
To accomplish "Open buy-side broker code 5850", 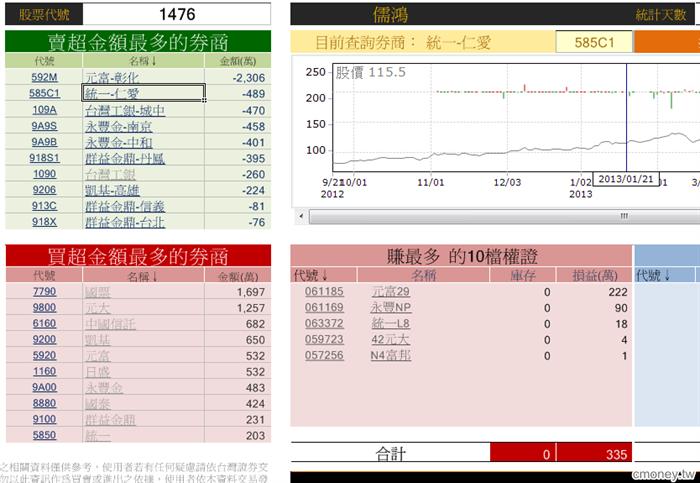I will (44, 435).
